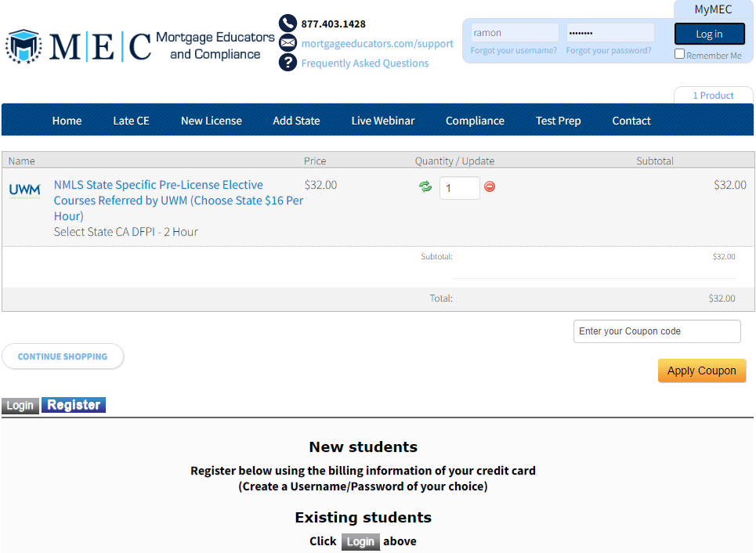
Task: Switch to the Login tab
Action: coord(20,406)
